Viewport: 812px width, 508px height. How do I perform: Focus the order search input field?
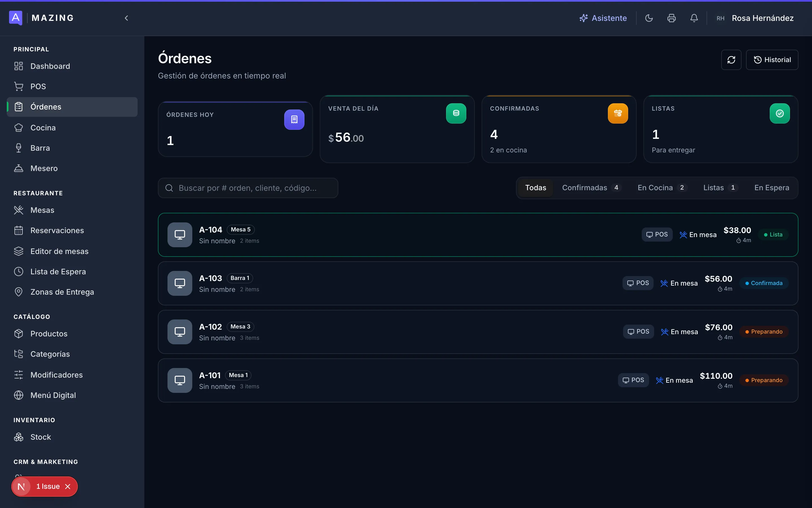click(248, 188)
